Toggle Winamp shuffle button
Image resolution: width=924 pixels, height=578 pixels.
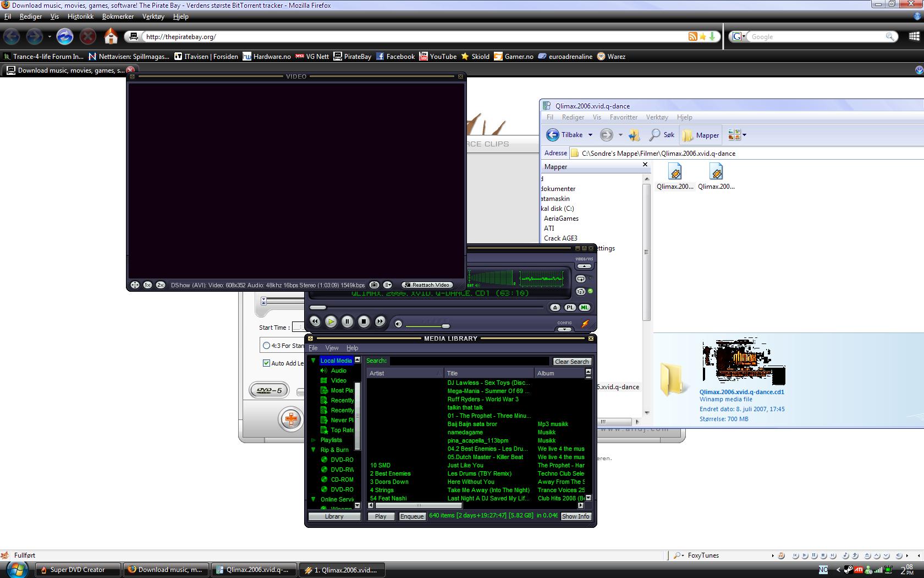pyautogui.click(x=581, y=291)
